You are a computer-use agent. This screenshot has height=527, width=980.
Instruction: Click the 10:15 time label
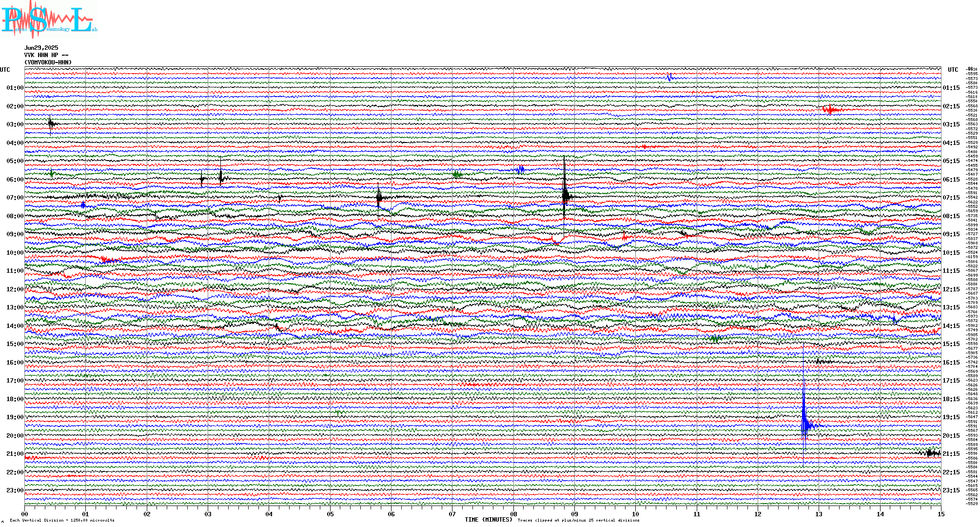tap(951, 253)
